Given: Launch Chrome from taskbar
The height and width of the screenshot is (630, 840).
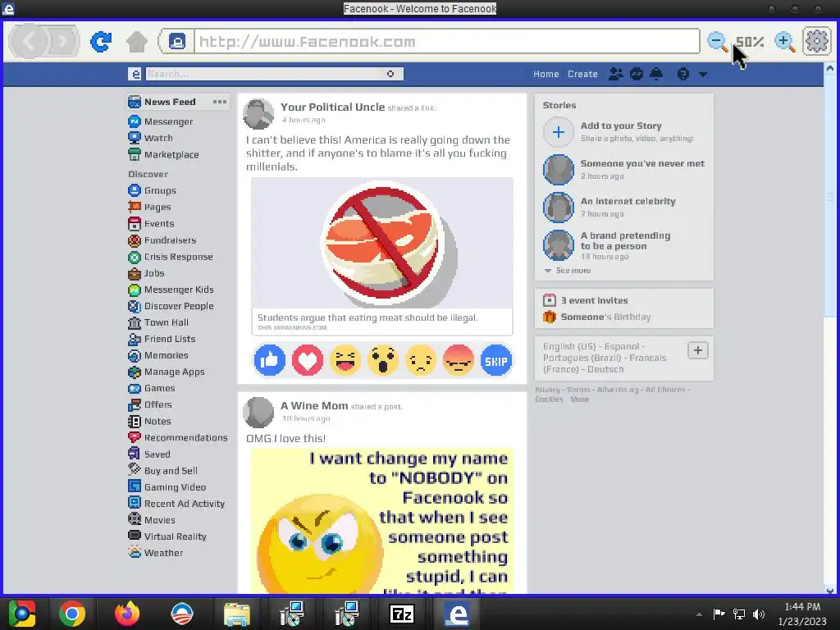Looking at the screenshot, I should pyautogui.click(x=72, y=614).
